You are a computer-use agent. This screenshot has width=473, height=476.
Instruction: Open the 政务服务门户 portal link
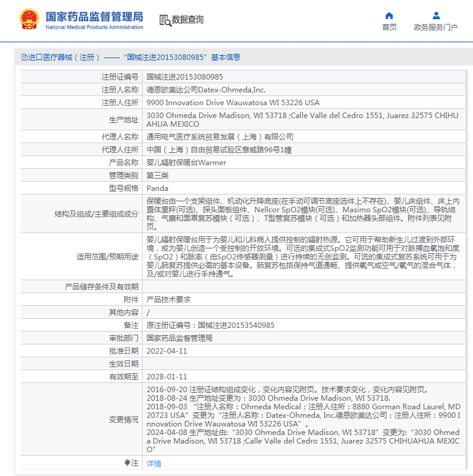click(436, 28)
